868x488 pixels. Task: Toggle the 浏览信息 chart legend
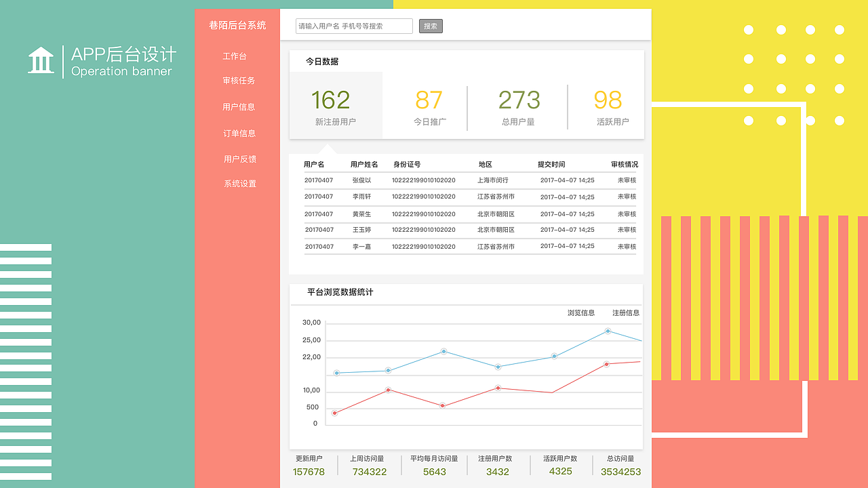point(580,312)
